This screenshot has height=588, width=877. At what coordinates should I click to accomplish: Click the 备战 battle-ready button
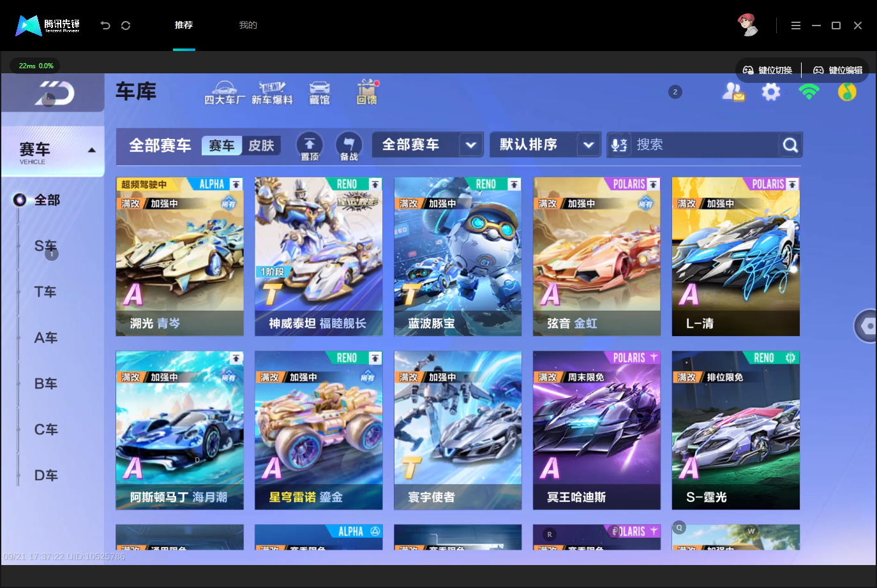coord(349,146)
